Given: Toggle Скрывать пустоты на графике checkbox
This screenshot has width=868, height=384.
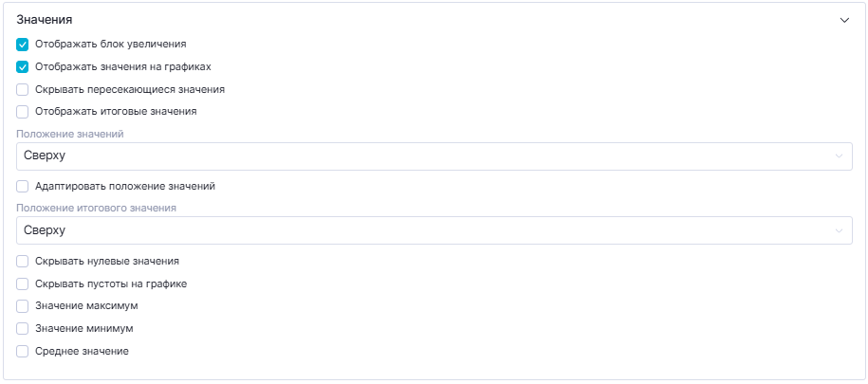Looking at the screenshot, I should pos(23,283).
